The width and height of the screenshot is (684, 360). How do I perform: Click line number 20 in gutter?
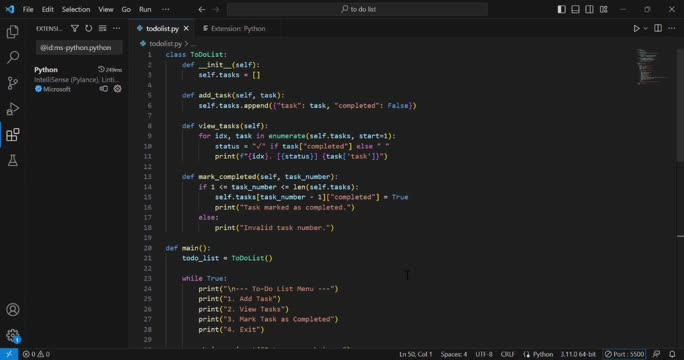pos(148,248)
